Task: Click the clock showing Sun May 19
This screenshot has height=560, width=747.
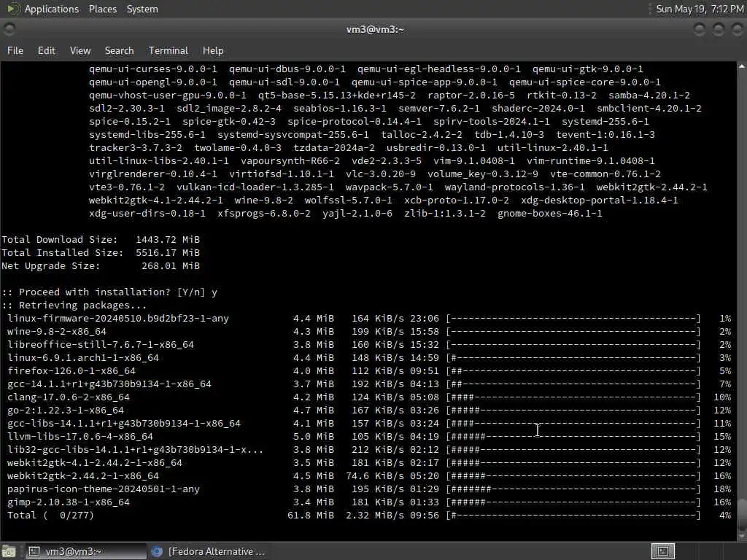Action: pos(700,9)
